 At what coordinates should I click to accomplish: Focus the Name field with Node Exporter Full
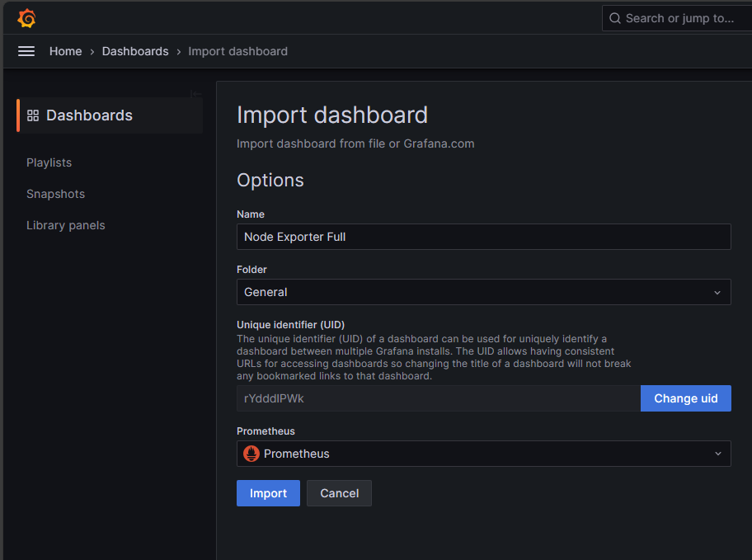click(483, 237)
